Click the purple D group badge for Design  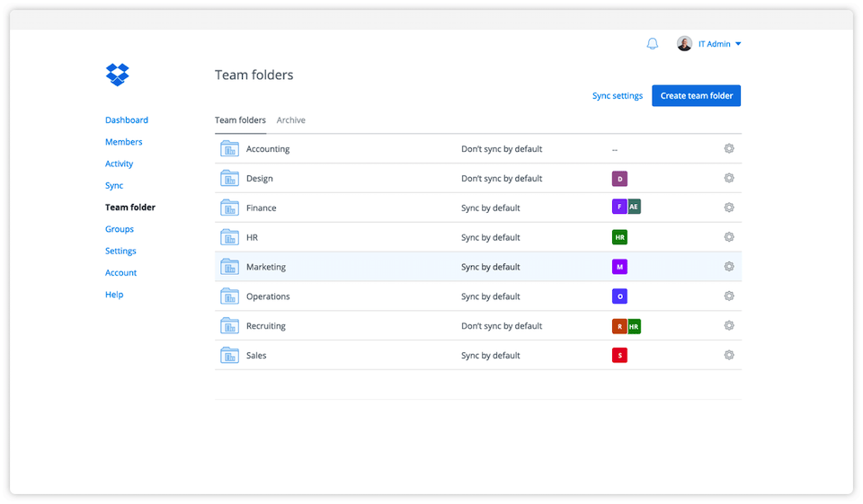point(619,179)
